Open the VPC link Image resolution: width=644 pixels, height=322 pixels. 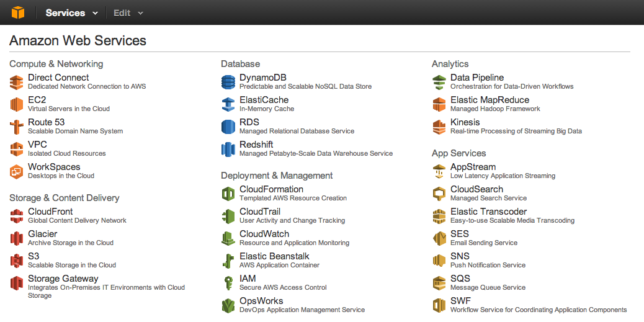(x=37, y=144)
